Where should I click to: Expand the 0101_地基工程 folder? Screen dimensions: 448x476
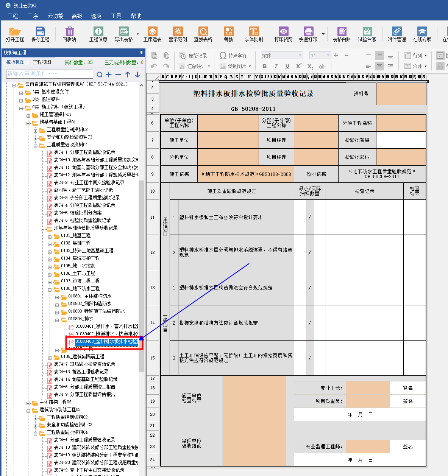50,236
